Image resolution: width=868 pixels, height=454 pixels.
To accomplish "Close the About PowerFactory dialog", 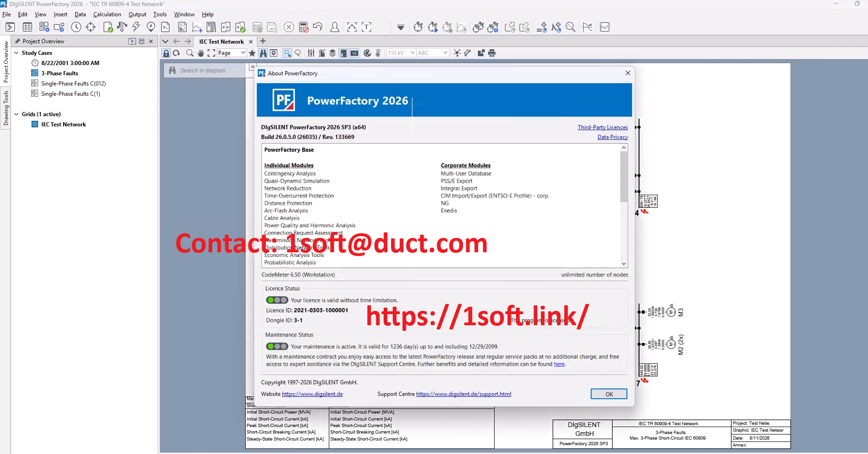I will pyautogui.click(x=627, y=73).
